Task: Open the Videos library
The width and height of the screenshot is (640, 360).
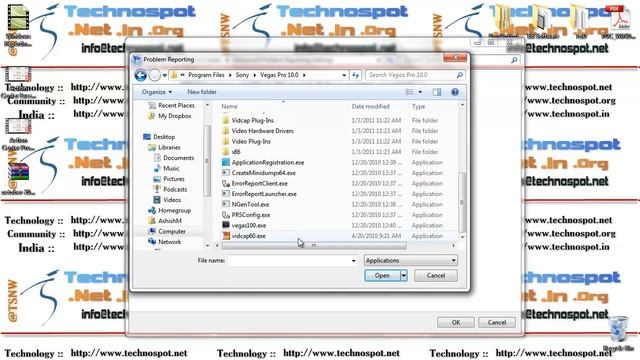Action: point(167,200)
